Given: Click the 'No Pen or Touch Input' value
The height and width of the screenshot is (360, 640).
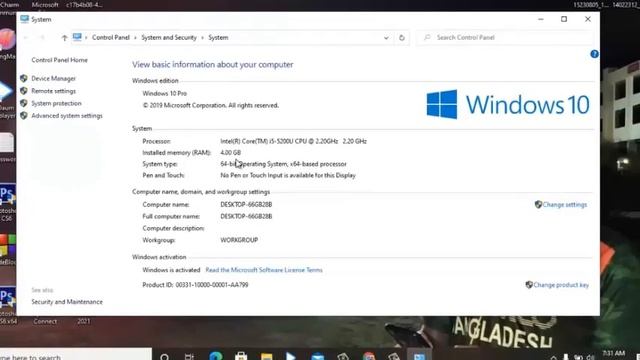Looking at the screenshot, I should pyautogui.click(x=288, y=176).
